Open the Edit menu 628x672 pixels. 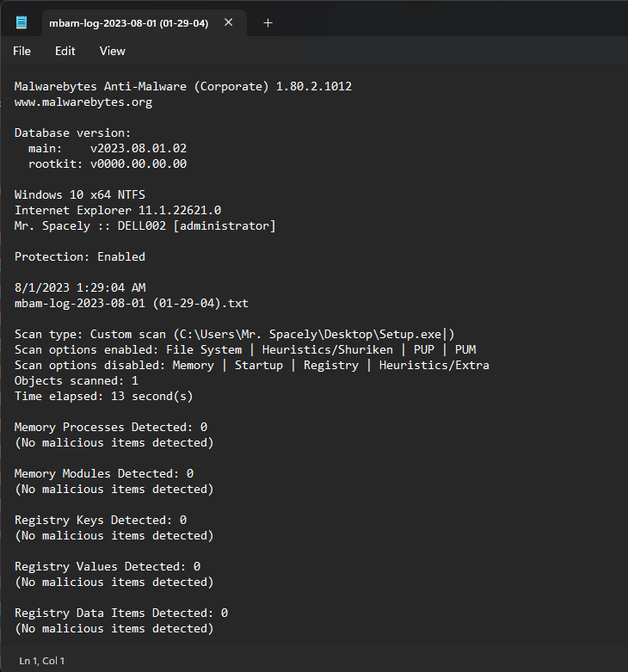[65, 51]
